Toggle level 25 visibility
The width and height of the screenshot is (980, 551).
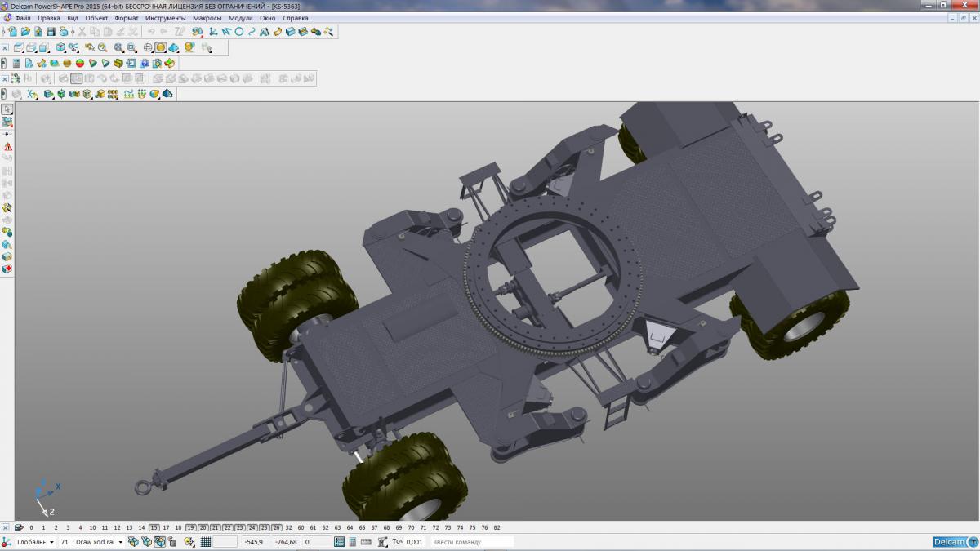(264, 527)
